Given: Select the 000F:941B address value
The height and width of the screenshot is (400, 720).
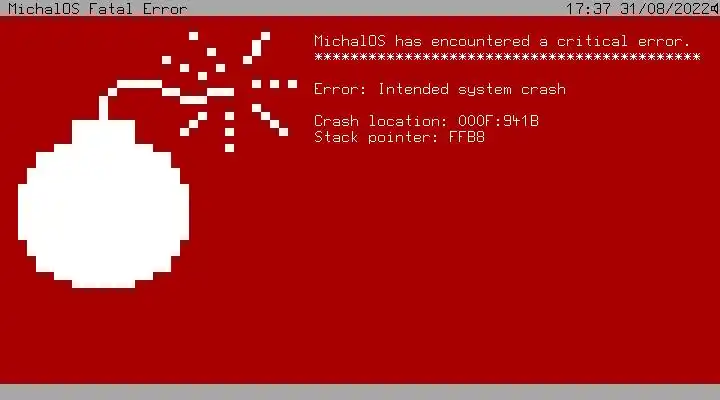Looking at the screenshot, I should [x=498, y=121].
